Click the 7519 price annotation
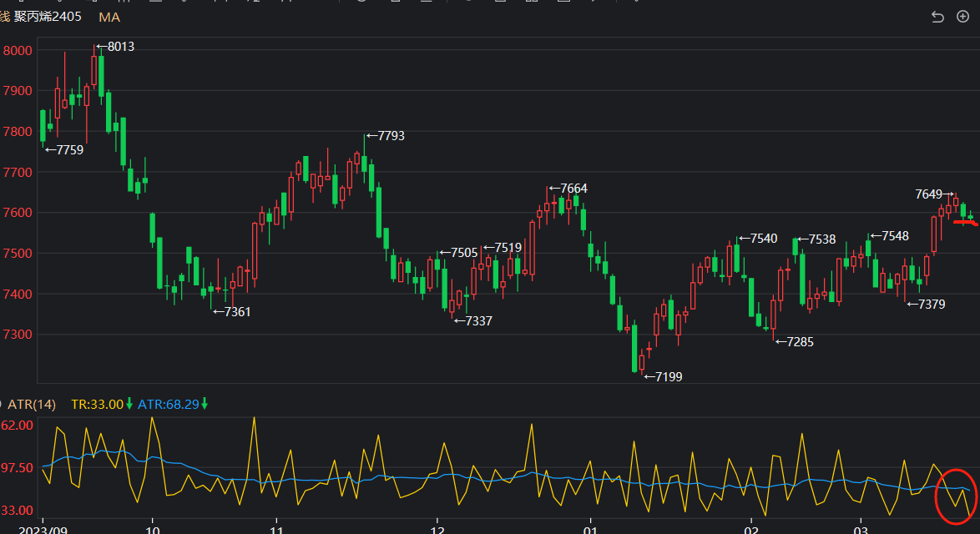Viewport: 980px width, 534px height. pos(508,248)
